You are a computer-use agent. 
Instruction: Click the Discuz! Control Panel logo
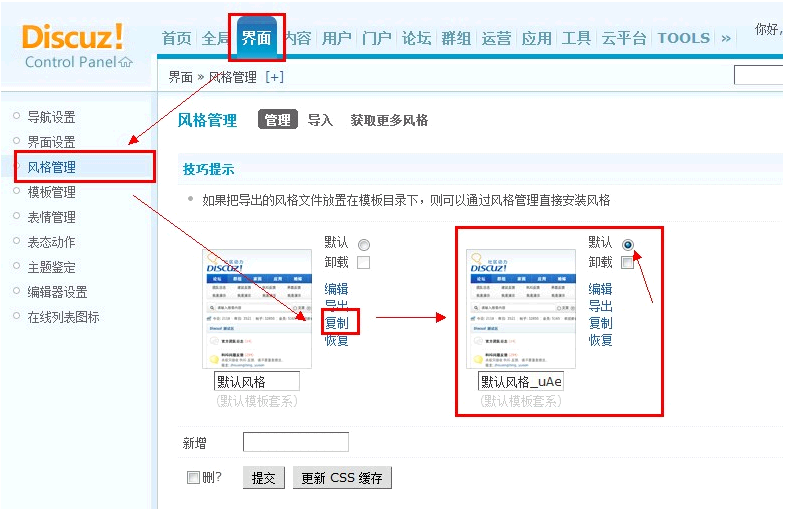click(x=77, y=46)
